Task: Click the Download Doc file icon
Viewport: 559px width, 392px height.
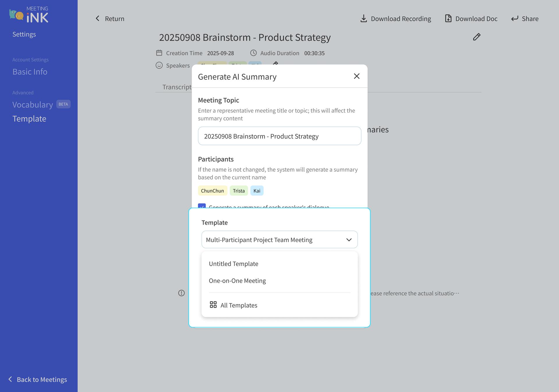Action: tap(448, 19)
